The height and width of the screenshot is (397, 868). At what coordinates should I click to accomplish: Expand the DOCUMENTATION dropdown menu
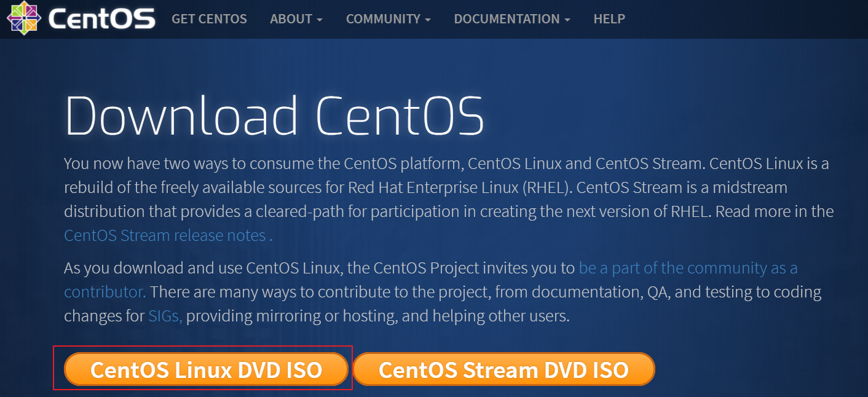pyautogui.click(x=512, y=19)
